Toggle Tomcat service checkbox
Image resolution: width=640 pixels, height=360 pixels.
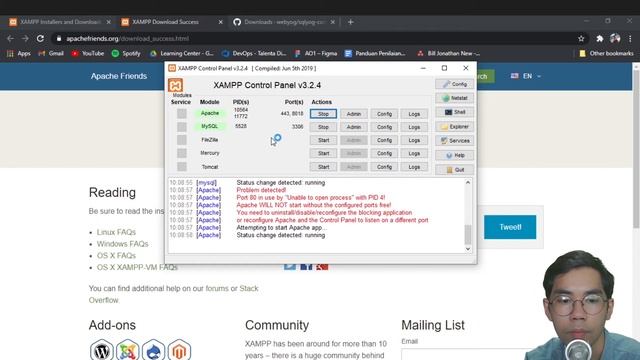point(182,167)
